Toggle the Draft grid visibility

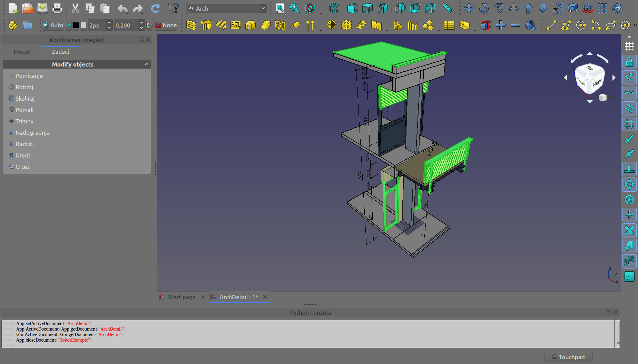[x=629, y=47]
